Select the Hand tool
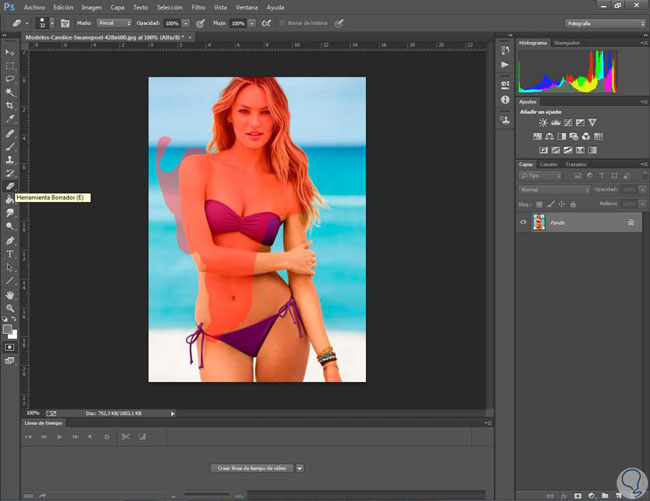Screen dimensions: 650x501 [10, 295]
